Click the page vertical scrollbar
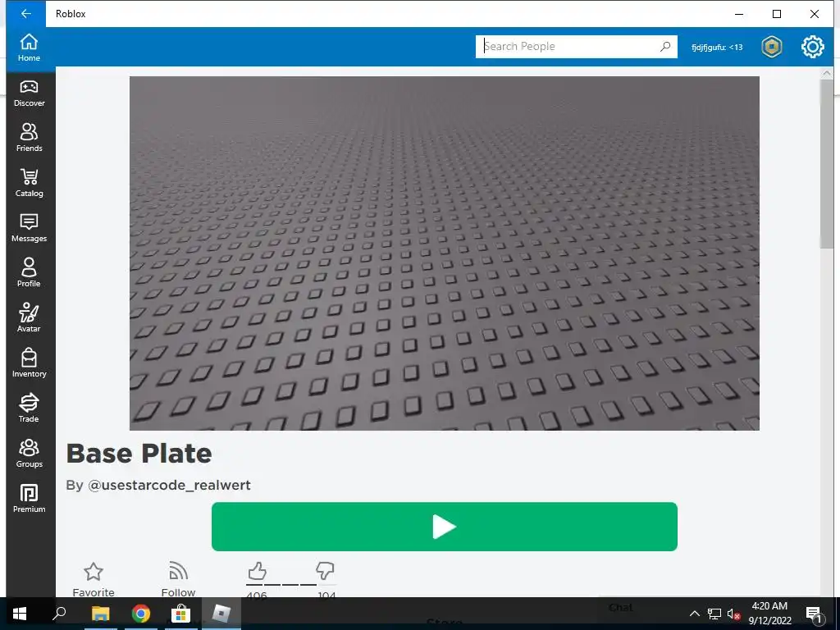Screen dimensions: 840x630 tap(827, 164)
